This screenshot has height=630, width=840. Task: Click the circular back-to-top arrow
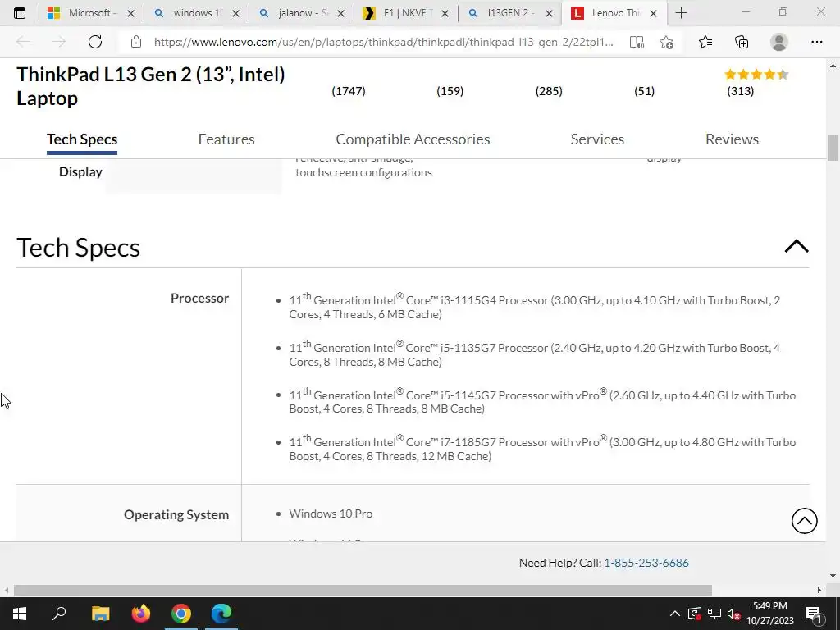click(x=804, y=521)
